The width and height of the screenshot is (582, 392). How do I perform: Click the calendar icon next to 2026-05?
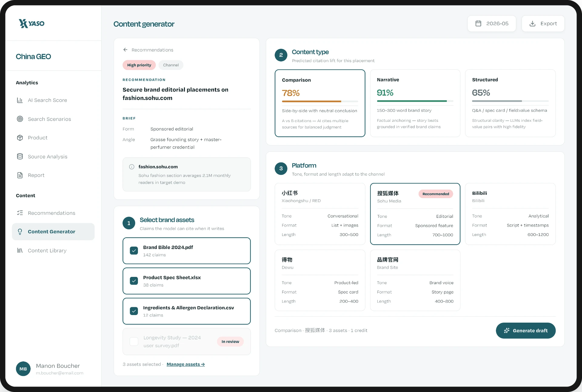tap(478, 23)
